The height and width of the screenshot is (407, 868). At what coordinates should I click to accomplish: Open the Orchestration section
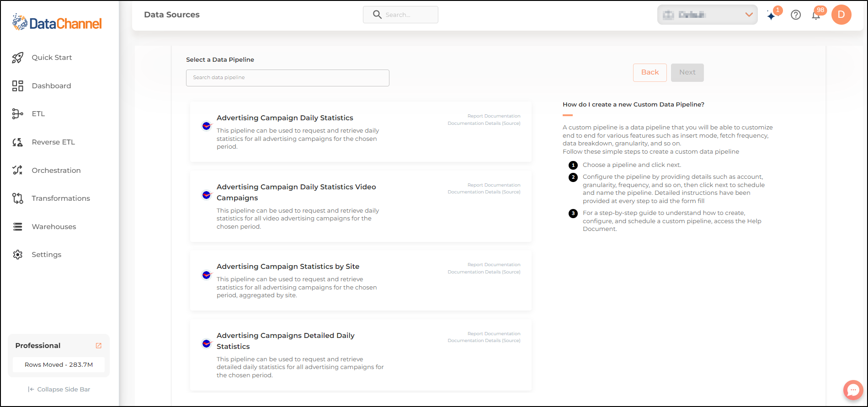56,171
